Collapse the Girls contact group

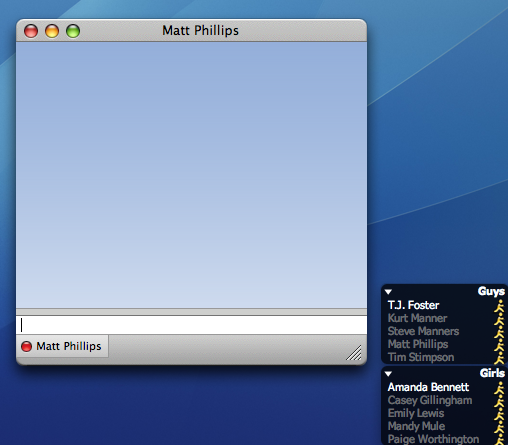388,374
